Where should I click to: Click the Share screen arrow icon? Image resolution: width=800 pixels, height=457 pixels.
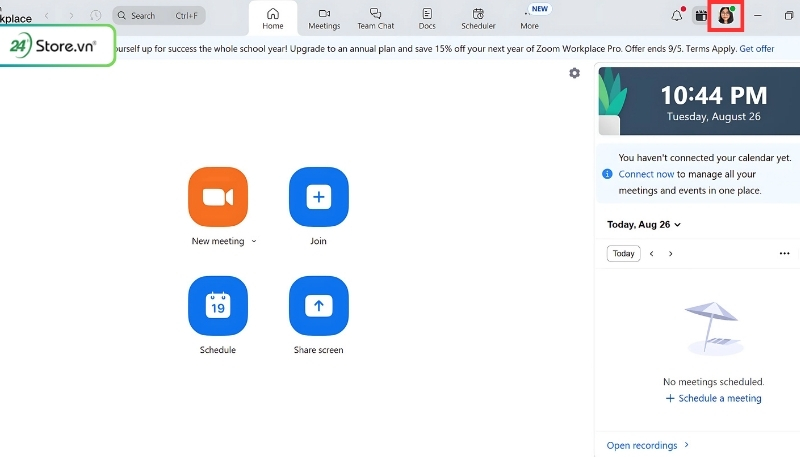(318, 307)
